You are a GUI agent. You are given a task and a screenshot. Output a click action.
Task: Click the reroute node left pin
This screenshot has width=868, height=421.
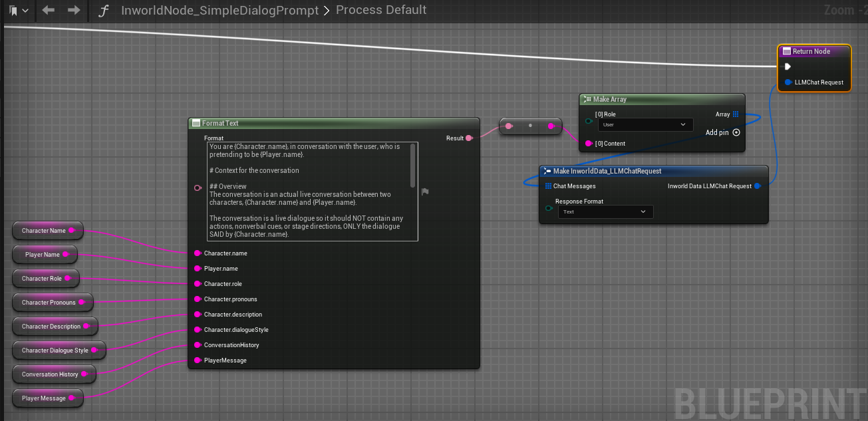pos(509,126)
